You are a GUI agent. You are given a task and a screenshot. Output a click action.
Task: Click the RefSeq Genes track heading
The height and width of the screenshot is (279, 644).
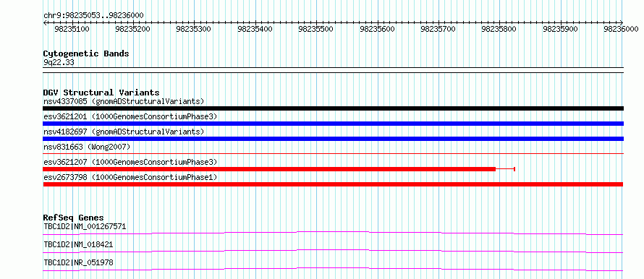(73, 218)
